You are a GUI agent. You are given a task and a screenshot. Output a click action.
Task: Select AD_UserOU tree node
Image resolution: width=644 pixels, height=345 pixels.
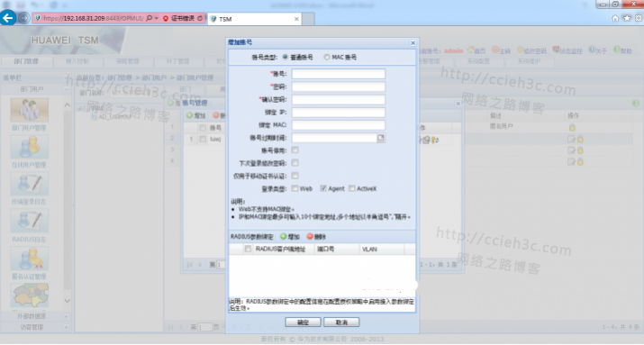113,116
